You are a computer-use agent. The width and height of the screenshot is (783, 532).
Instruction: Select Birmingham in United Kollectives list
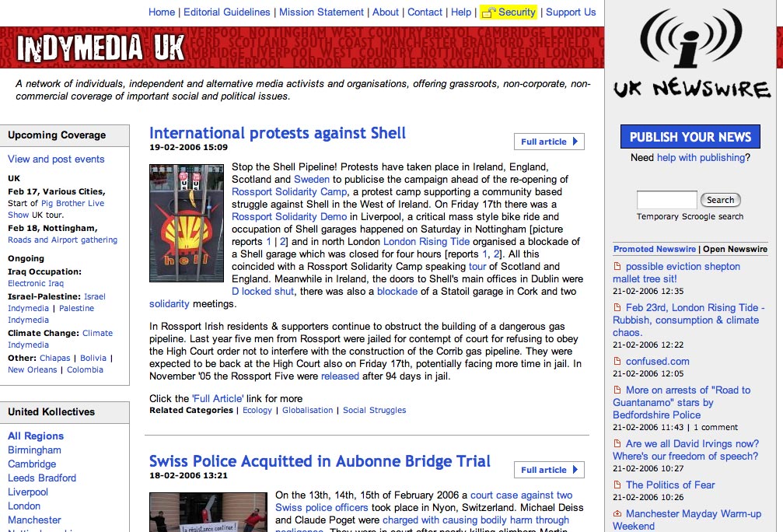coord(34,450)
